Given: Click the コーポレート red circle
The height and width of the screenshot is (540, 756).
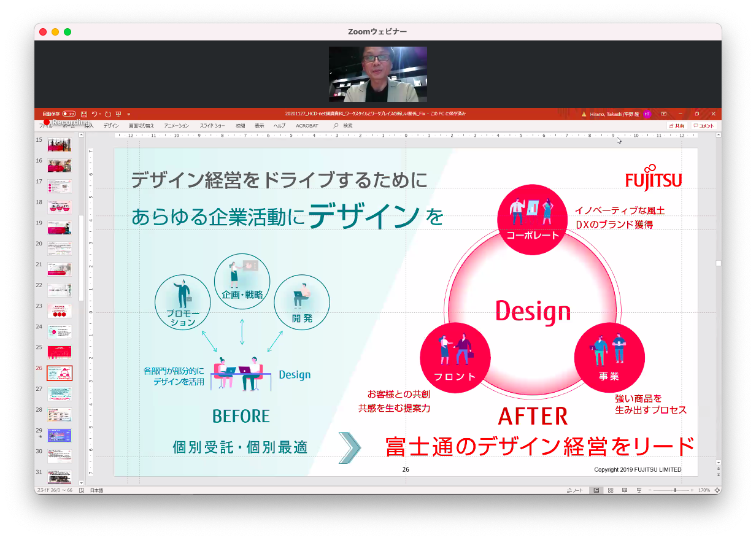Looking at the screenshot, I should pyautogui.click(x=533, y=220).
